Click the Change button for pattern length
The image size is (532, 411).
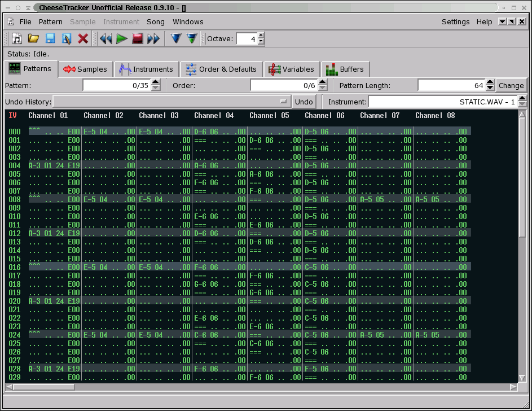(x=511, y=86)
